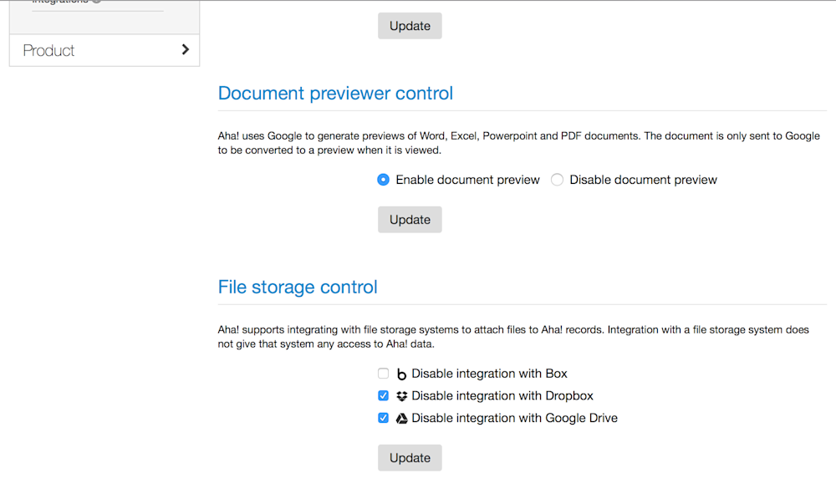Click Update under Document previewer control
This screenshot has height=504, width=836.
410,219
